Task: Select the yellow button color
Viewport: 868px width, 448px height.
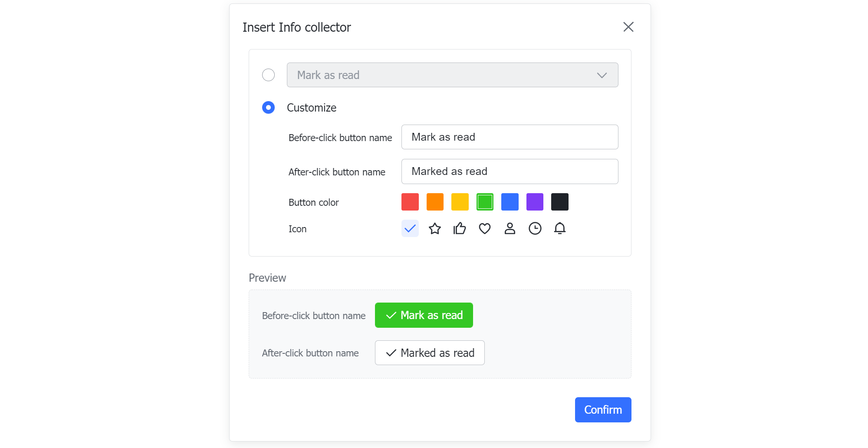Action: [x=460, y=201]
